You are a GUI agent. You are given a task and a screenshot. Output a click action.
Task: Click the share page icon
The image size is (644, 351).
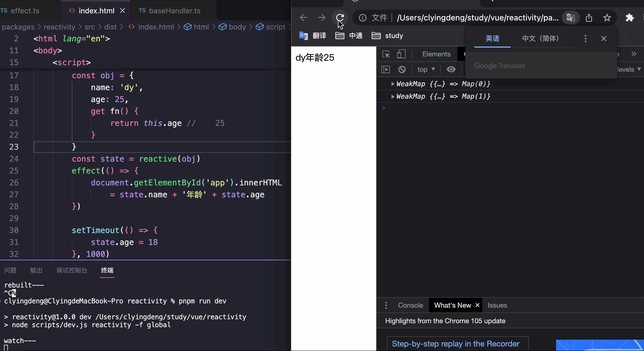coord(589,18)
